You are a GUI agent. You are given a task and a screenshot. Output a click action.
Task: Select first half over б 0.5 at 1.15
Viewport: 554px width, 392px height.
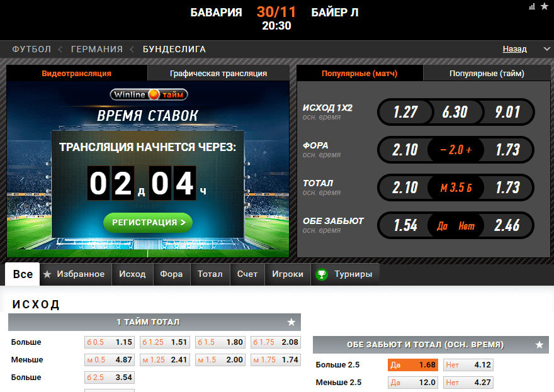click(110, 342)
